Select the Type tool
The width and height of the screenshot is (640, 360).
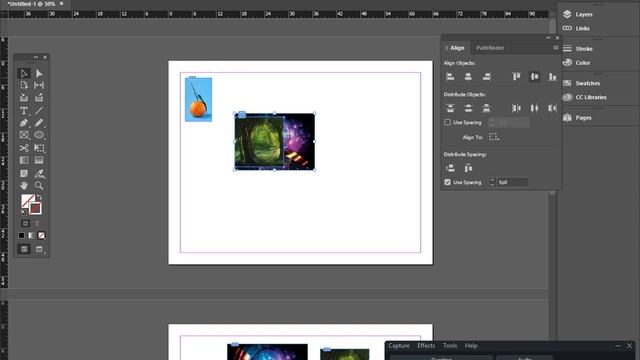24,111
